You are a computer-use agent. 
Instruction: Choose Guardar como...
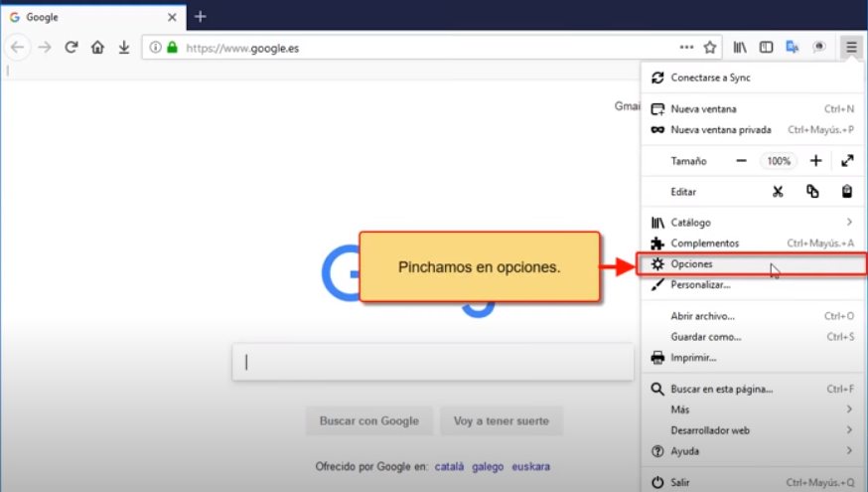pos(753,337)
